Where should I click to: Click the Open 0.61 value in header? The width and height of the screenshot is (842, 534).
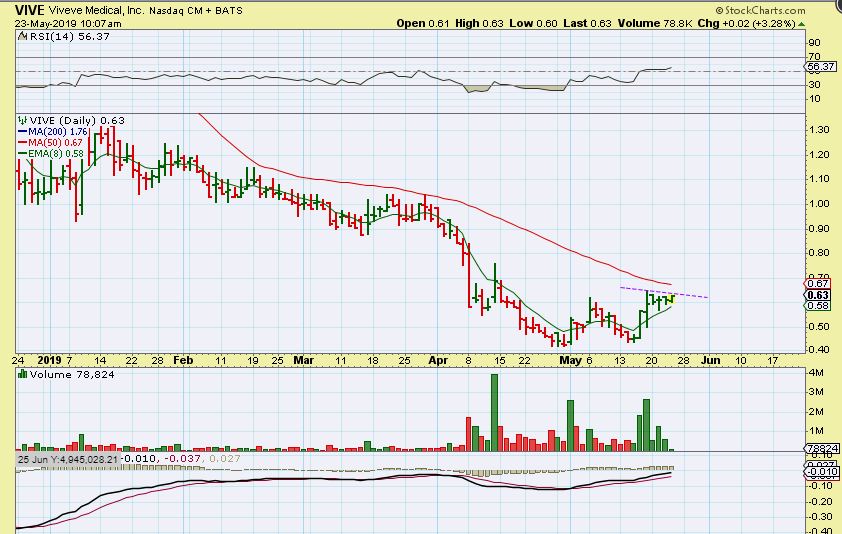(x=423, y=24)
